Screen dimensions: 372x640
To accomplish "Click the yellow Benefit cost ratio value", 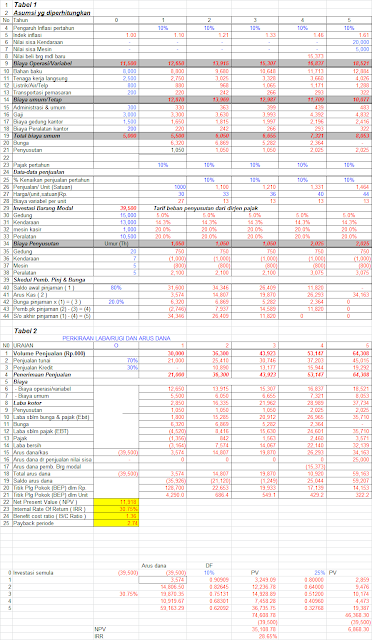I will pos(116,516).
